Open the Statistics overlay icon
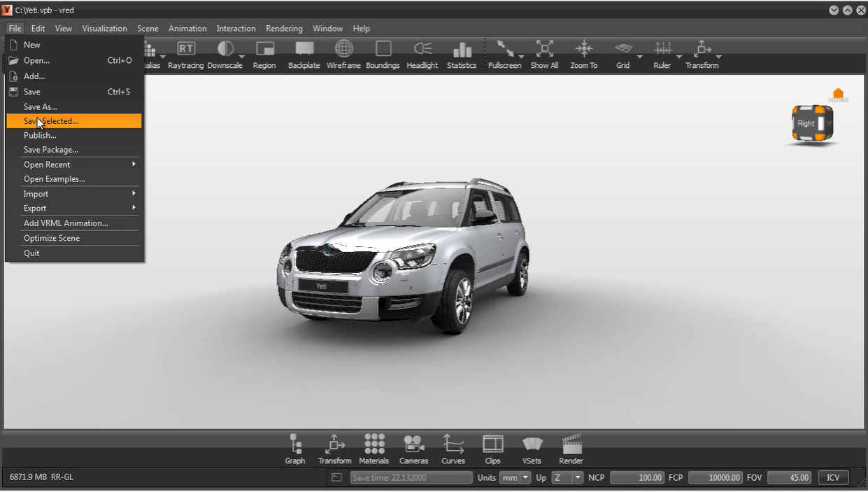Image resolution: width=868 pixels, height=492 pixels. coord(462,49)
